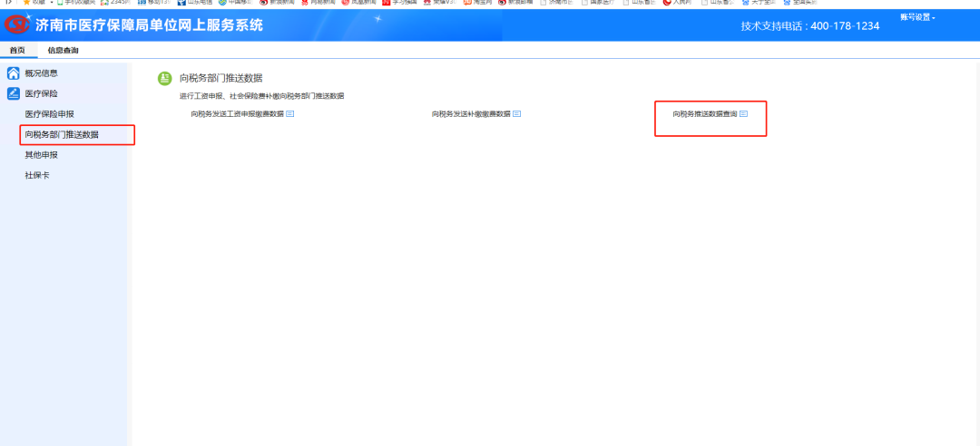Open the 账号设置 account dropdown
The height and width of the screenshot is (446, 980).
click(917, 17)
